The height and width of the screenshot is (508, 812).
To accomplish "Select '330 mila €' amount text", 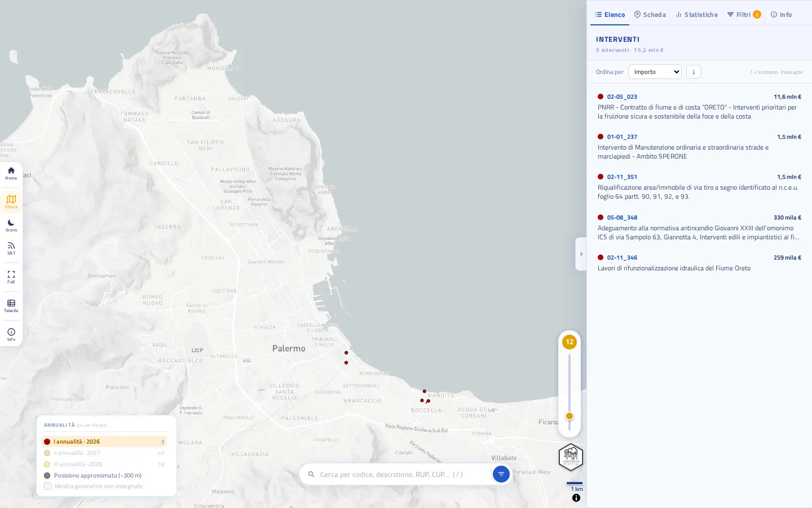I will click(x=787, y=218).
